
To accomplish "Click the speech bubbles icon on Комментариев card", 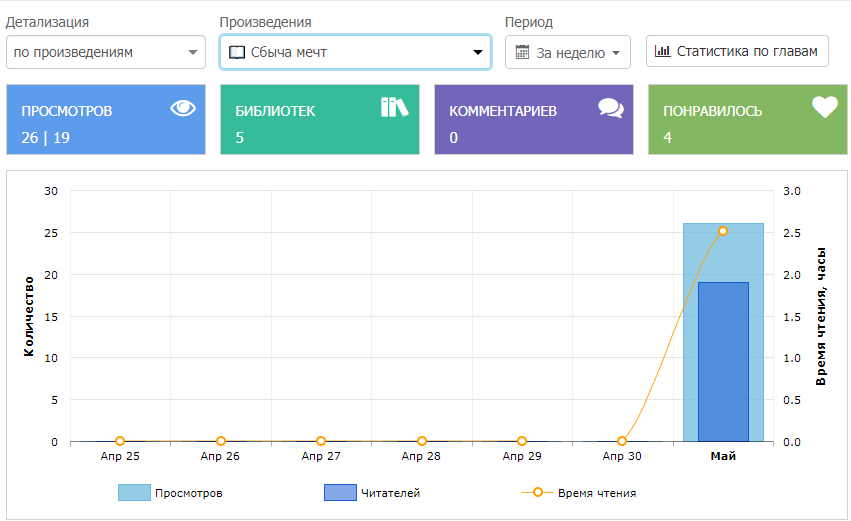I will click(x=610, y=108).
